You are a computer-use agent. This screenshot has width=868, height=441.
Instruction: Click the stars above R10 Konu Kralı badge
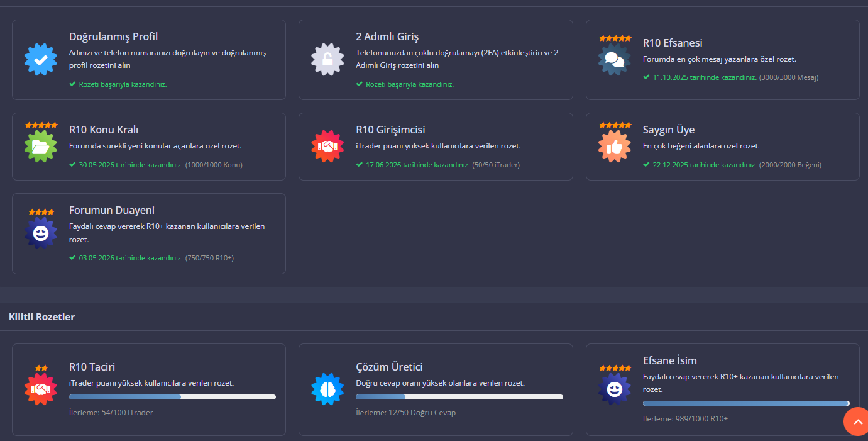tap(41, 125)
